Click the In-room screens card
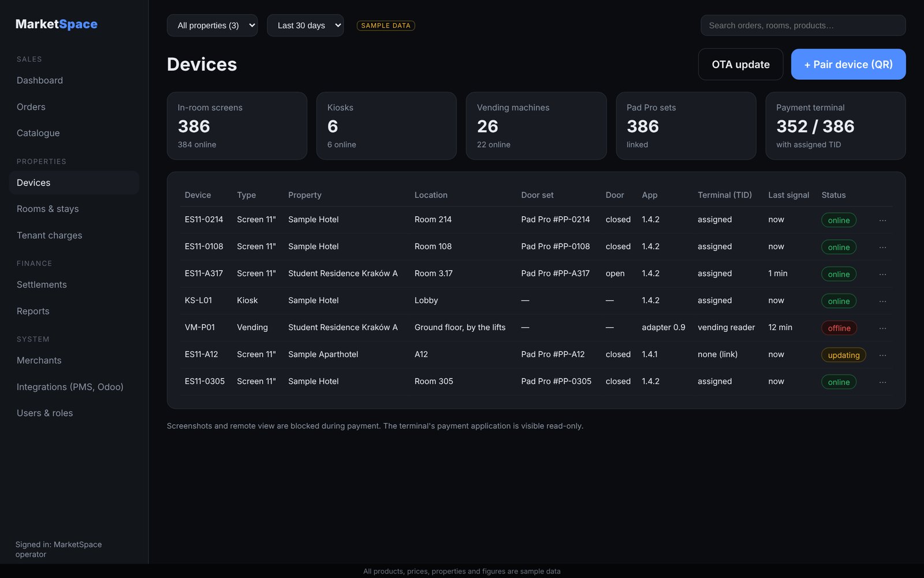The width and height of the screenshot is (924, 578). 237,126
